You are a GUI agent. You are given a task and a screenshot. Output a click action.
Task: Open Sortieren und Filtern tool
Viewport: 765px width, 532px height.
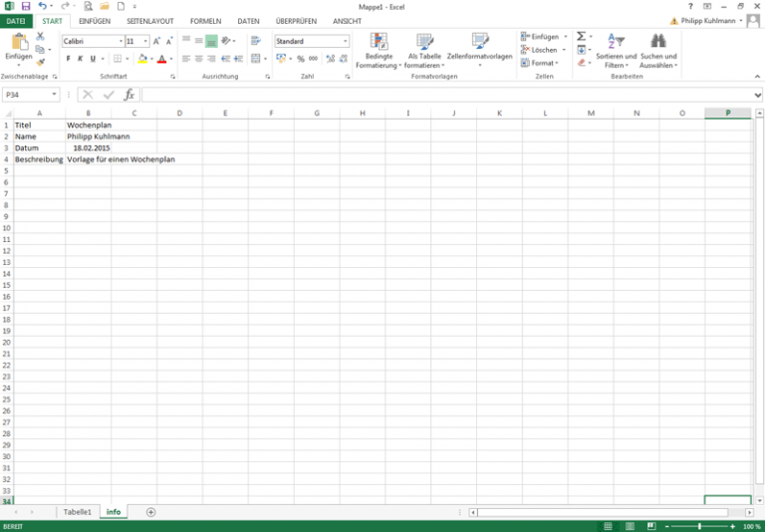(x=617, y=49)
